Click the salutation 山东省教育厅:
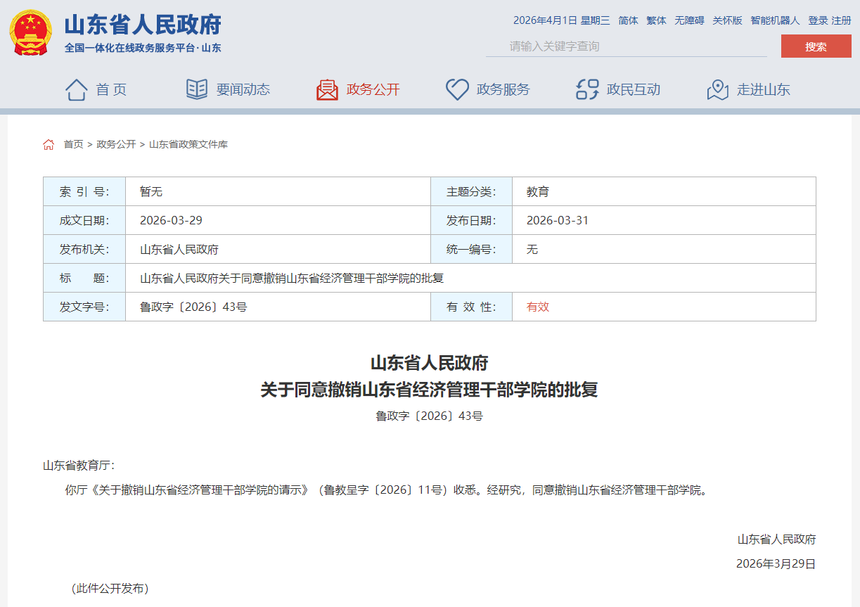 click(x=79, y=466)
